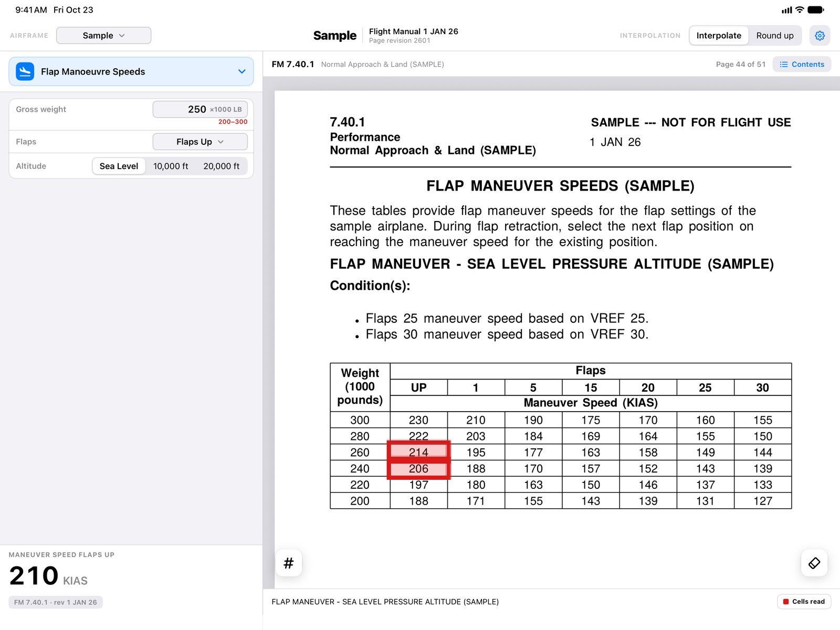Tap the cellular signal bars icon
This screenshot has width=840, height=630.
click(787, 10)
